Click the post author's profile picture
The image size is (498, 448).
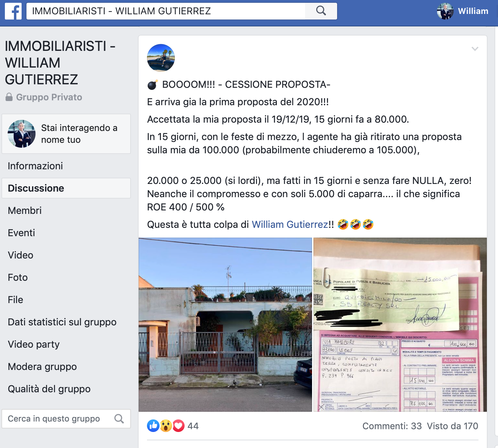click(161, 58)
